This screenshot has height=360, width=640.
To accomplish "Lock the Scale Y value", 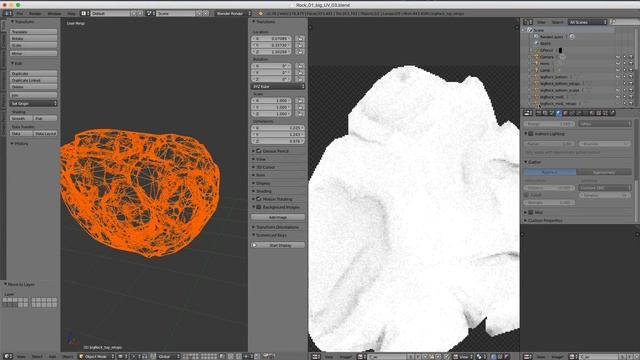I will click(x=300, y=107).
